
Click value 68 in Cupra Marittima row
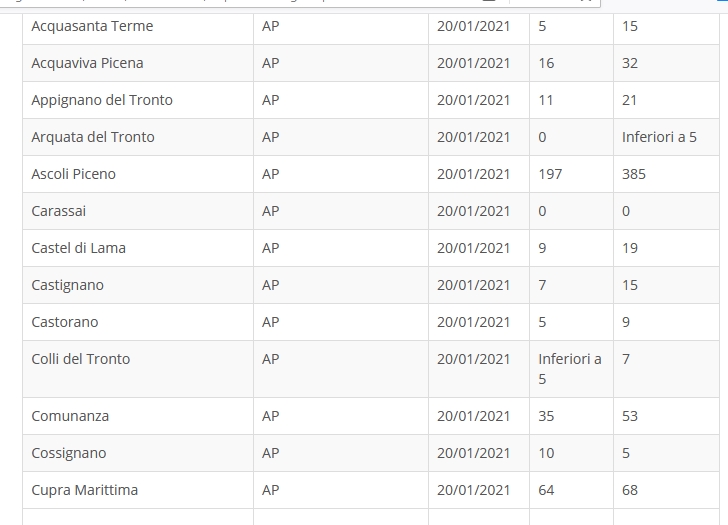point(630,491)
